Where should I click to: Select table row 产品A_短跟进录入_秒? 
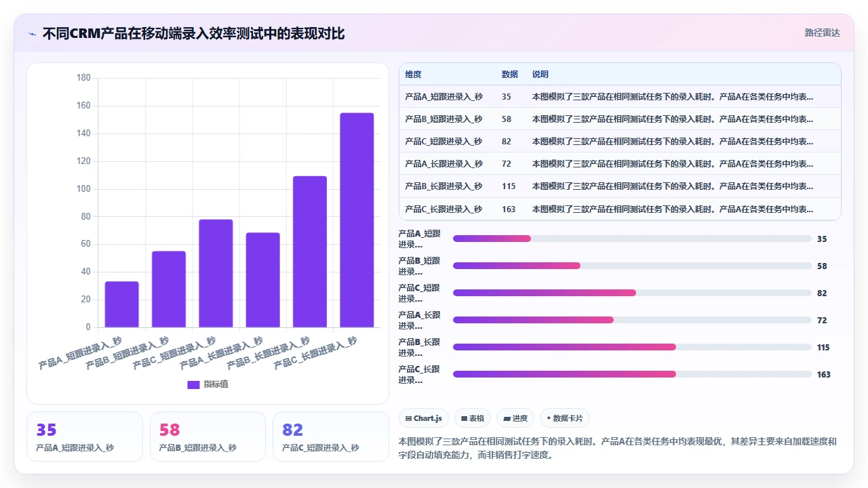pyautogui.click(x=620, y=96)
